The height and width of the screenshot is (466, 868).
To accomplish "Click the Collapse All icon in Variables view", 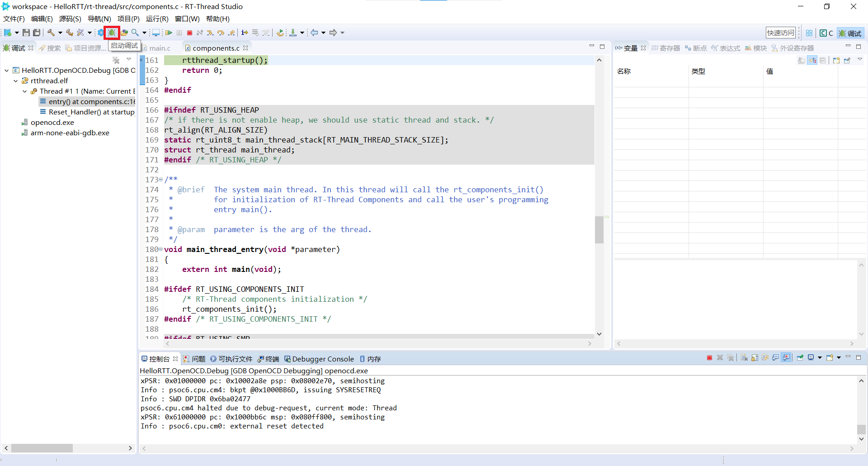I will click(823, 61).
